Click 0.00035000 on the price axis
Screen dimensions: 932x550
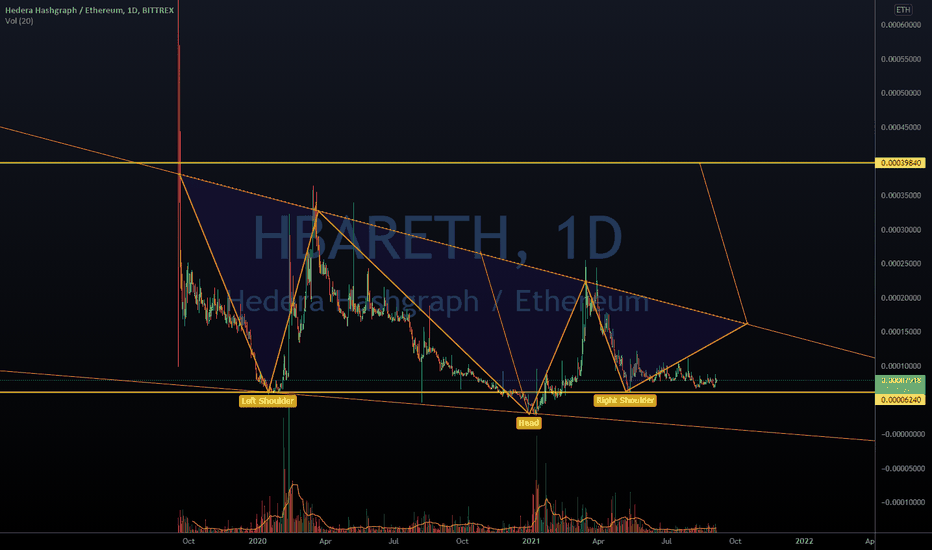[900, 196]
